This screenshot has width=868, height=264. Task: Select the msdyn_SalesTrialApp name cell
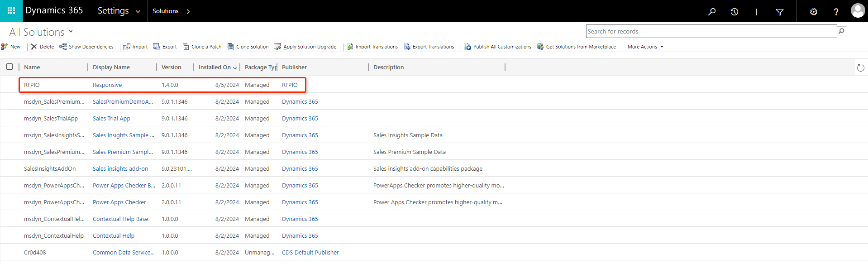coord(51,118)
